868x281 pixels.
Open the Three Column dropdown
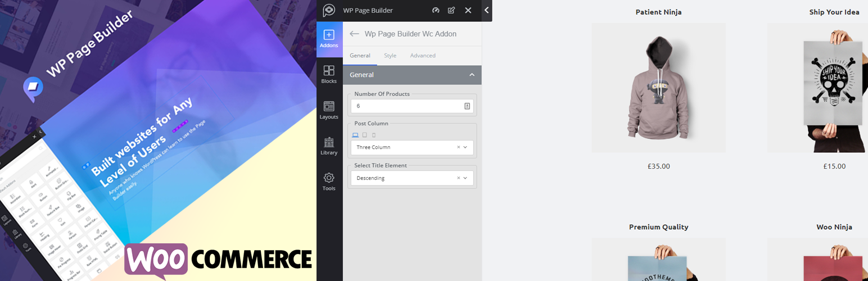412,147
